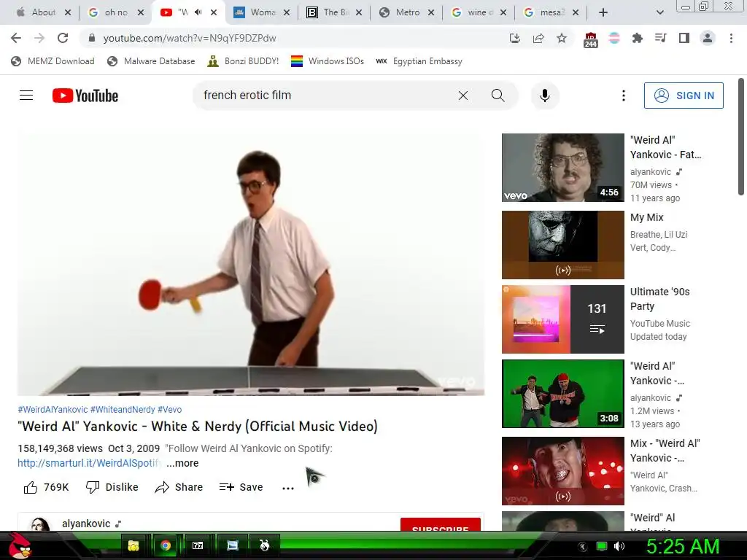
Task: Like the video with thumbs up
Action: click(46, 487)
